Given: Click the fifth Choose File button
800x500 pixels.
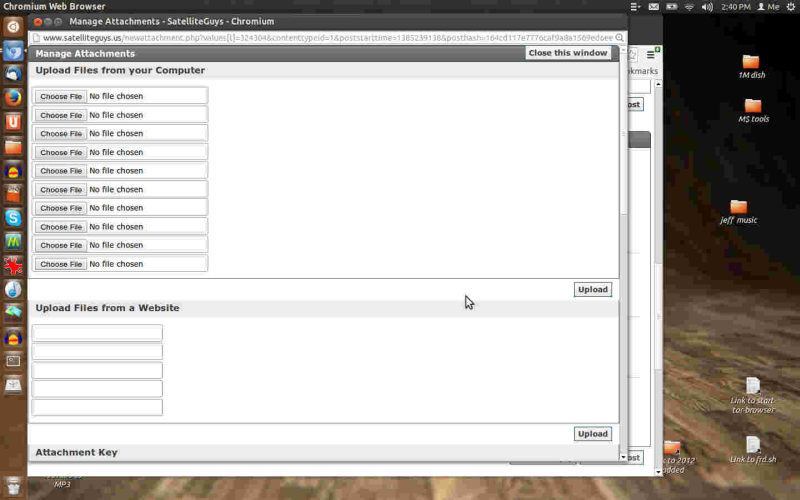Looking at the screenshot, I should coord(61,171).
